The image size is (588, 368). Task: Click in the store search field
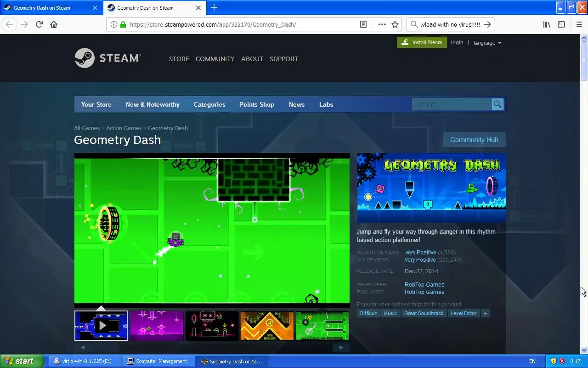(452, 104)
